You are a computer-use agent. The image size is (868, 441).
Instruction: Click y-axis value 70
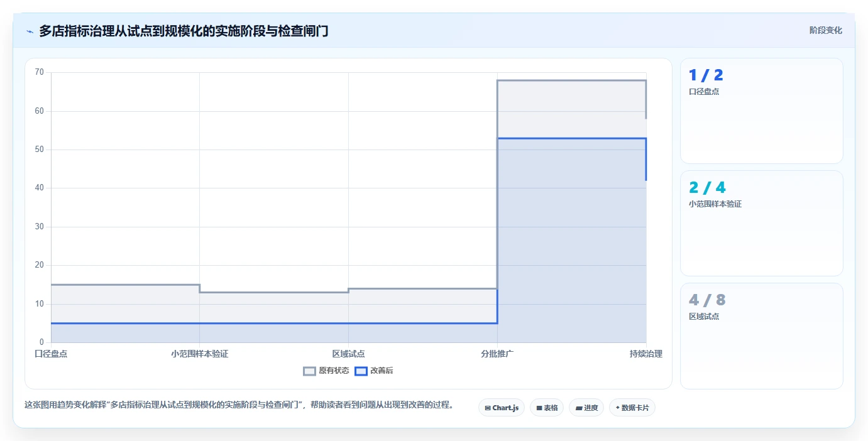pyautogui.click(x=40, y=72)
